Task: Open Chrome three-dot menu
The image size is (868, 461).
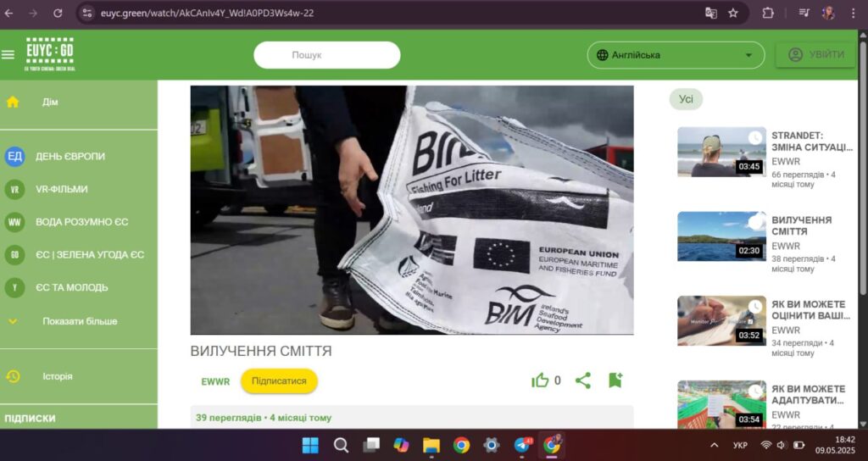Action: click(853, 13)
